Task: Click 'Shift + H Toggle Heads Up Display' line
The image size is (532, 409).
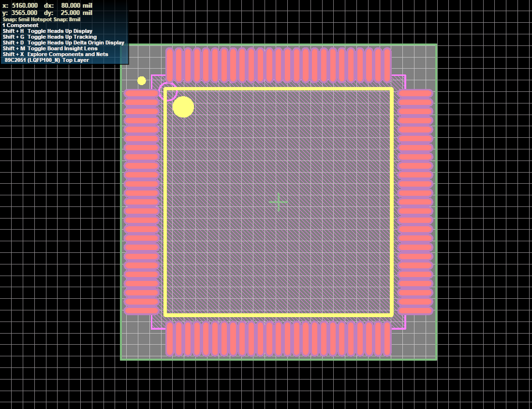Action: pyautogui.click(x=47, y=31)
